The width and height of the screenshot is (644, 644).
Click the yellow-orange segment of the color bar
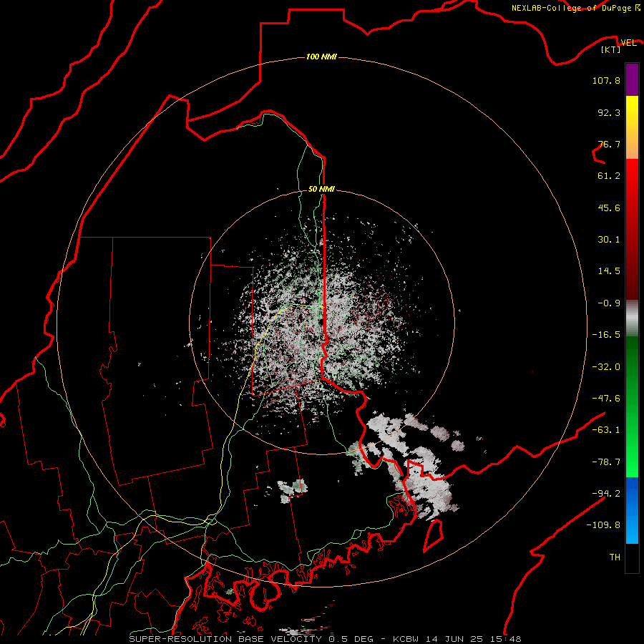(632, 127)
